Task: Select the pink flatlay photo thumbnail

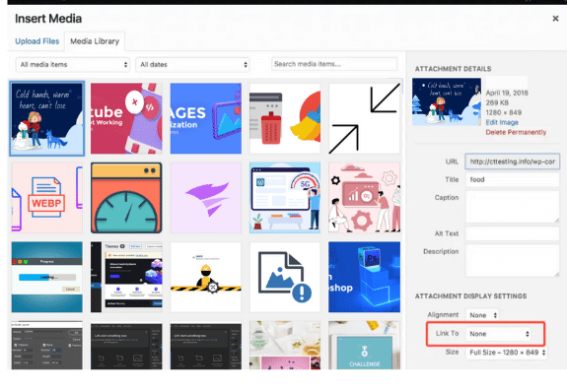Action: click(x=285, y=345)
